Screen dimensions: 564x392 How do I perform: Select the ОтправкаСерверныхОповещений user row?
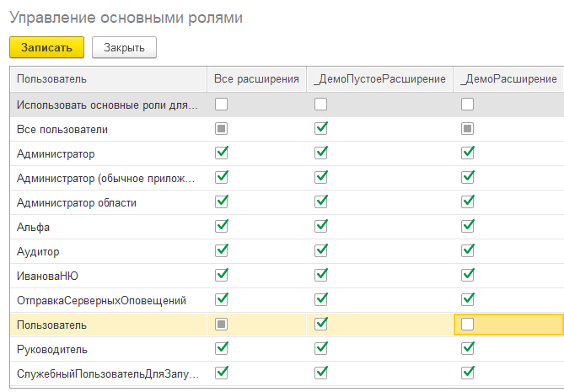click(101, 300)
